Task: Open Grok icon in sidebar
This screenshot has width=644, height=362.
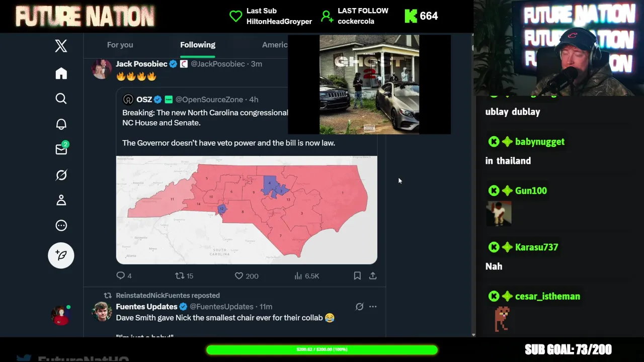Action: coord(61,175)
